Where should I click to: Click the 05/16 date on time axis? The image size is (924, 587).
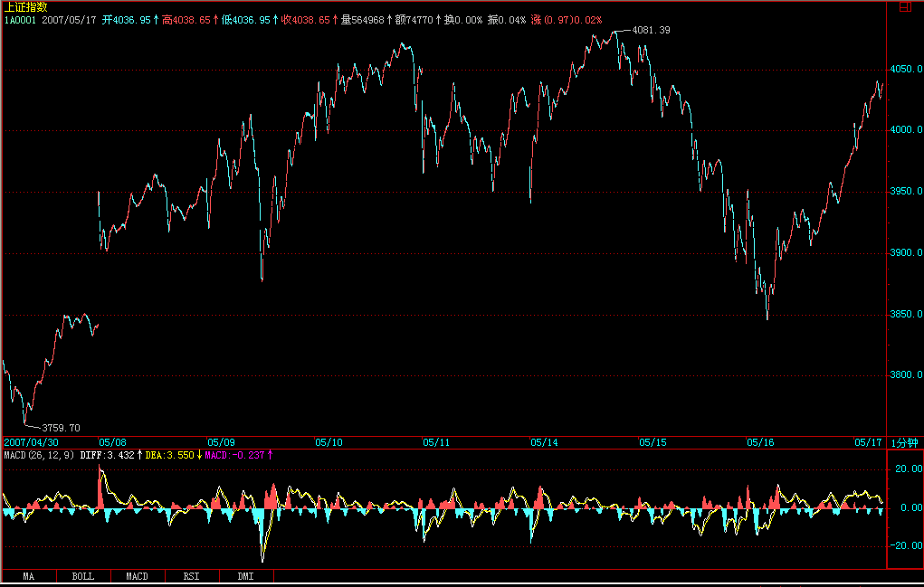(759, 443)
